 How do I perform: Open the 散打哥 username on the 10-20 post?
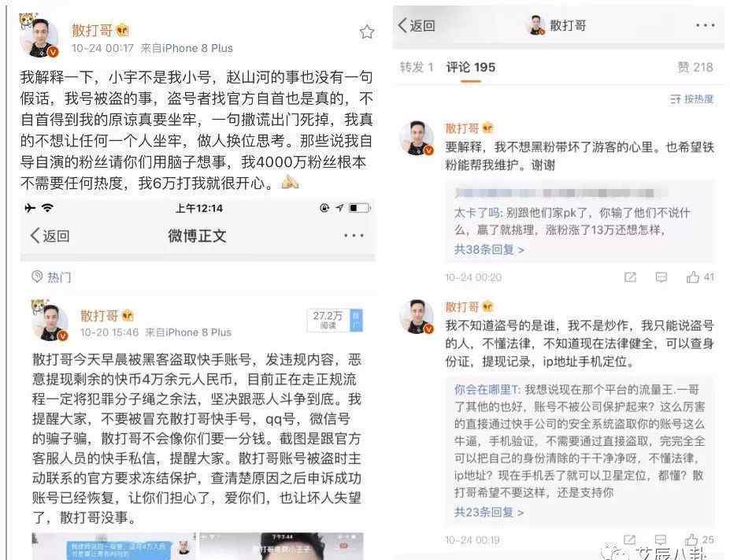100,316
